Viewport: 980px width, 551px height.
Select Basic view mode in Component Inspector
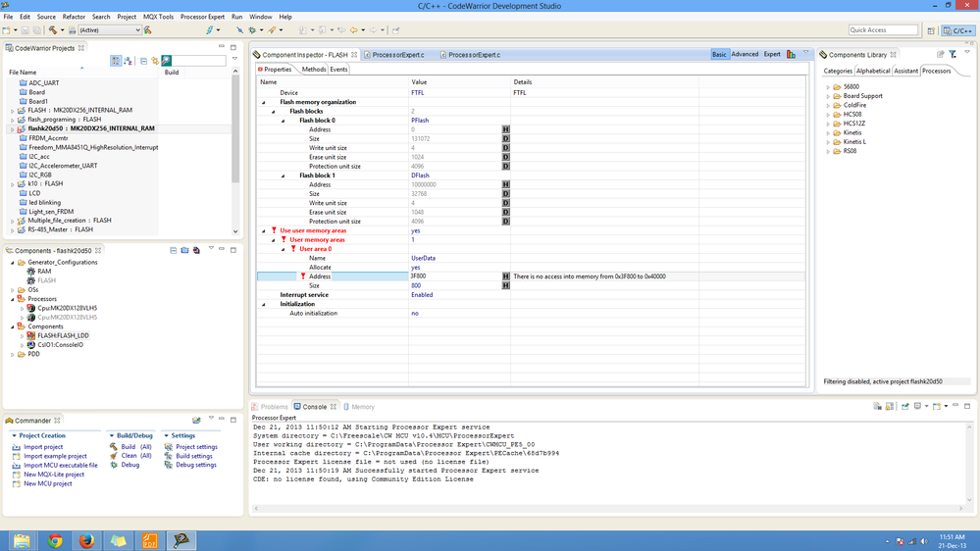[719, 54]
